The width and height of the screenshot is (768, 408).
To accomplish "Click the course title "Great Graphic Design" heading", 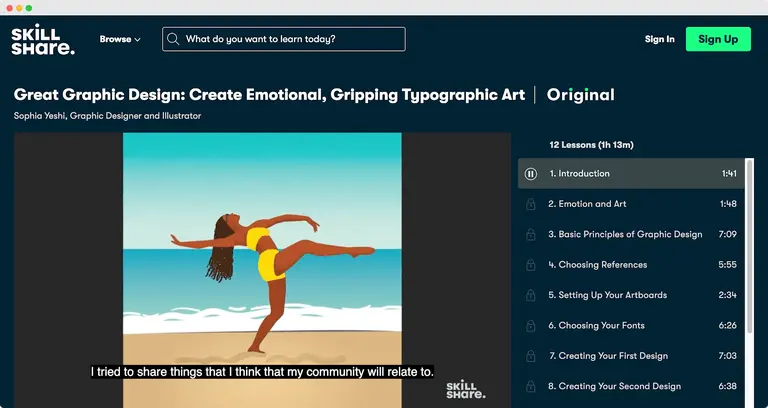I will pyautogui.click(x=269, y=95).
